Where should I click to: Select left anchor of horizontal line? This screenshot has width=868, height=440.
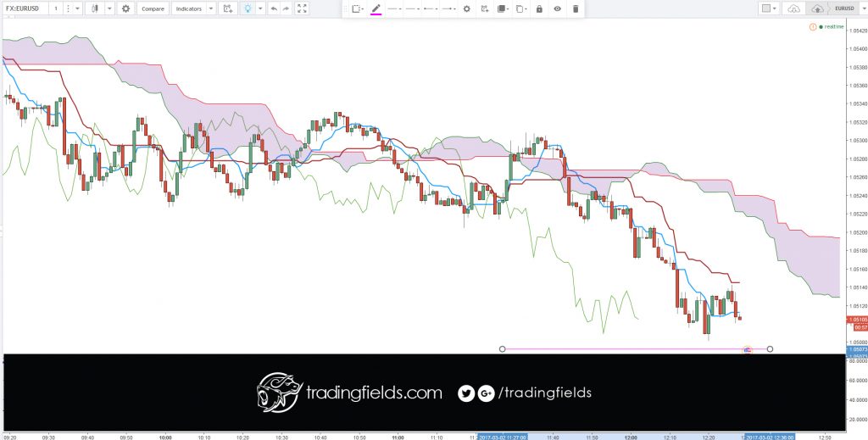(x=502, y=349)
